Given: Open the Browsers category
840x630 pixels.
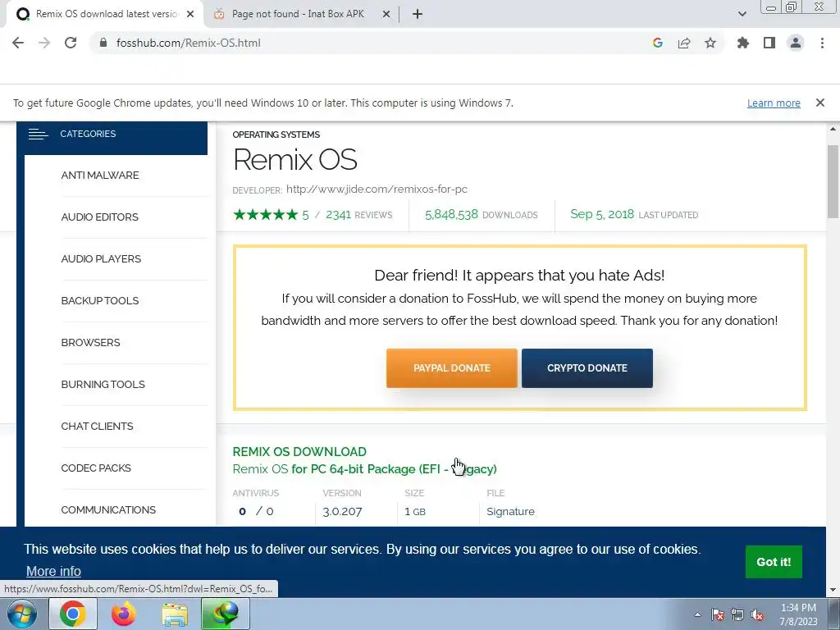Looking at the screenshot, I should pyautogui.click(x=90, y=342).
